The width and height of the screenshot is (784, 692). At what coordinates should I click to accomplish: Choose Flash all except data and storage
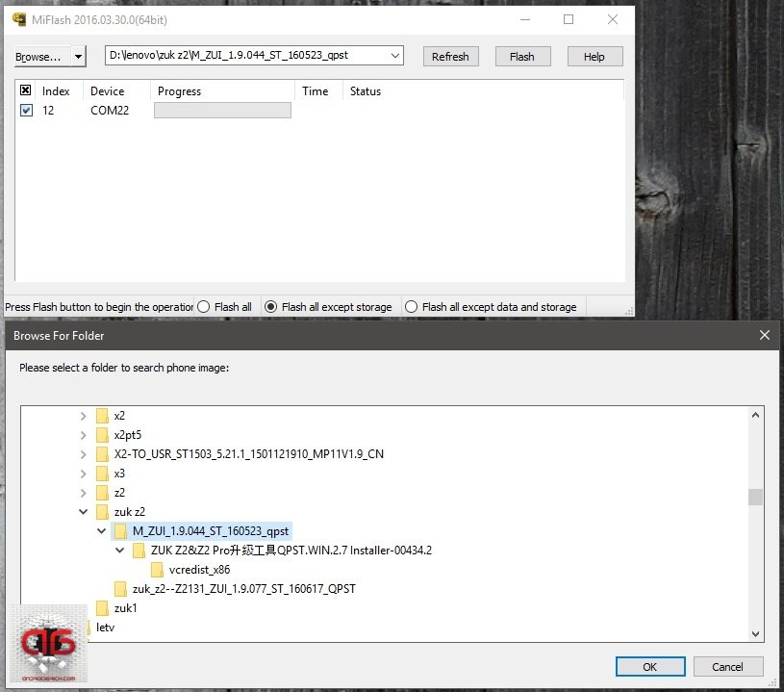click(x=412, y=307)
